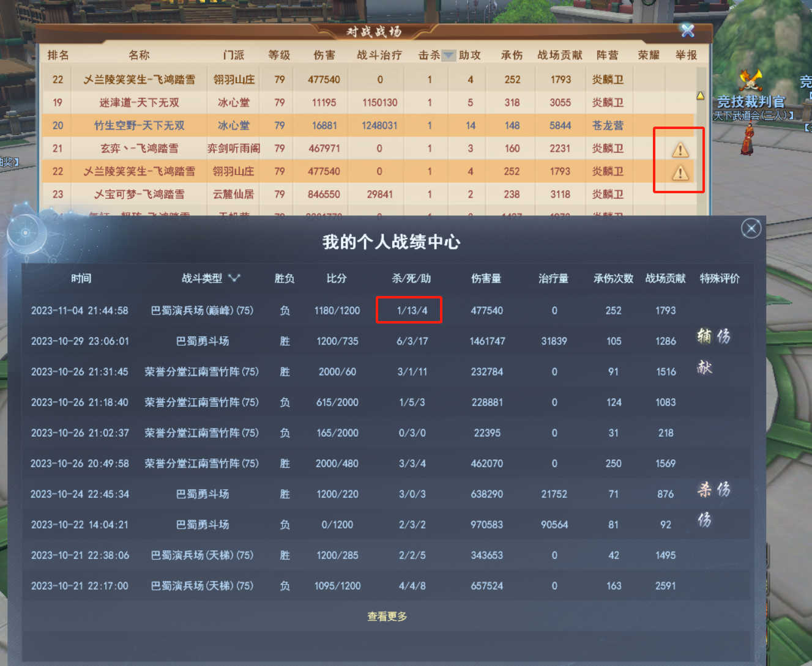Viewport: 812px width, 666px height.
Task: Click the 伤 rating icon on 2023-10-22 record
Action: (705, 520)
